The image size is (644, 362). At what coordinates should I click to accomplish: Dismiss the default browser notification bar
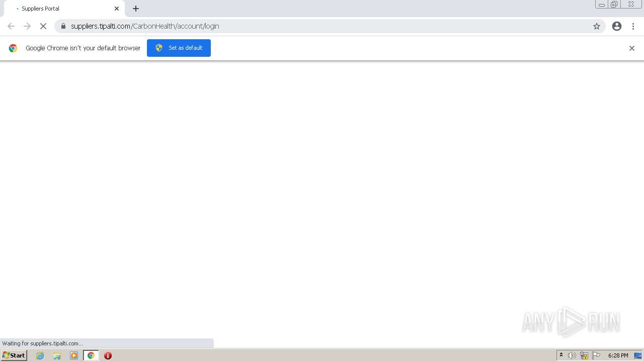tap(632, 48)
